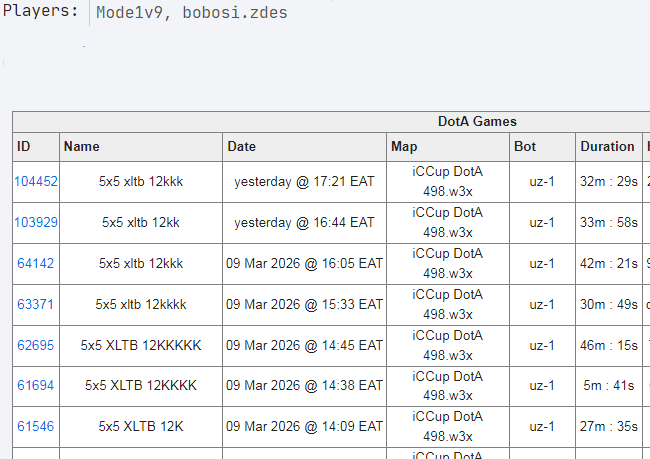The height and width of the screenshot is (459, 650).
Task: Open game ID 63371 link
Action: (x=36, y=304)
